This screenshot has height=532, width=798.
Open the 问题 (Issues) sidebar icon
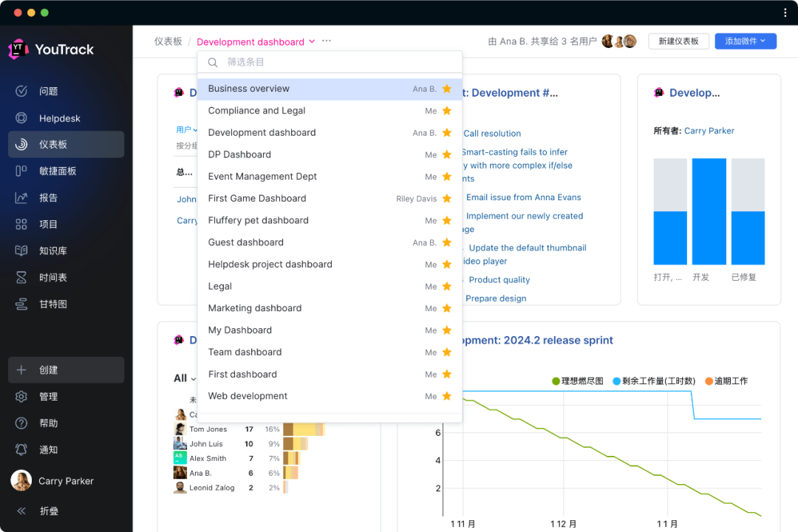coord(21,91)
